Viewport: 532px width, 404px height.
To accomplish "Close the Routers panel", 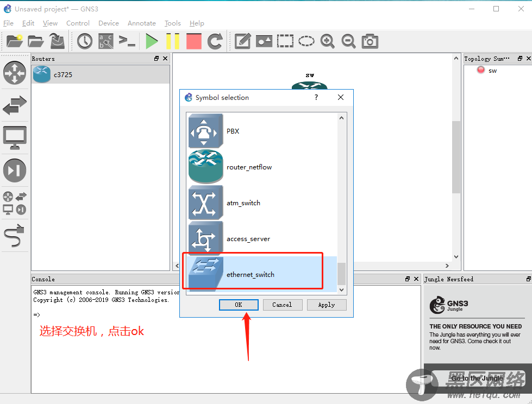I will [x=165, y=58].
